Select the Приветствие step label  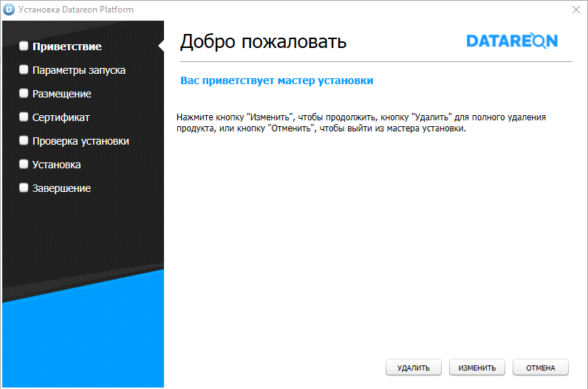tap(67, 47)
